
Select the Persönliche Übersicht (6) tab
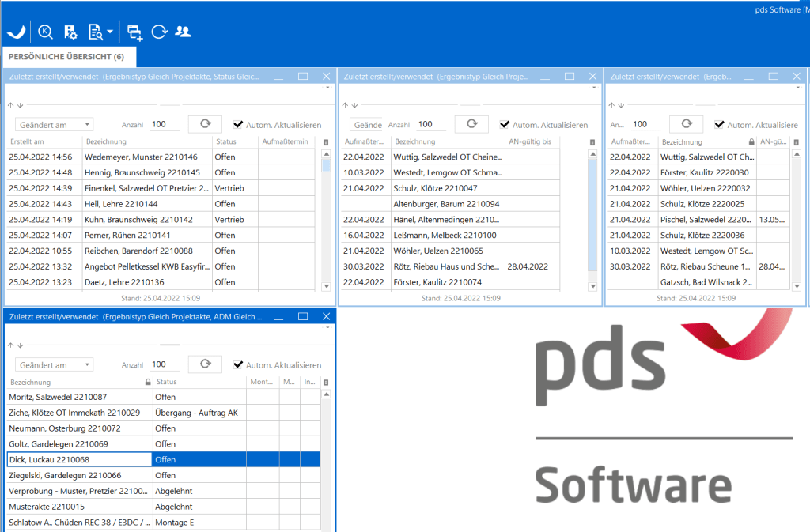66,57
